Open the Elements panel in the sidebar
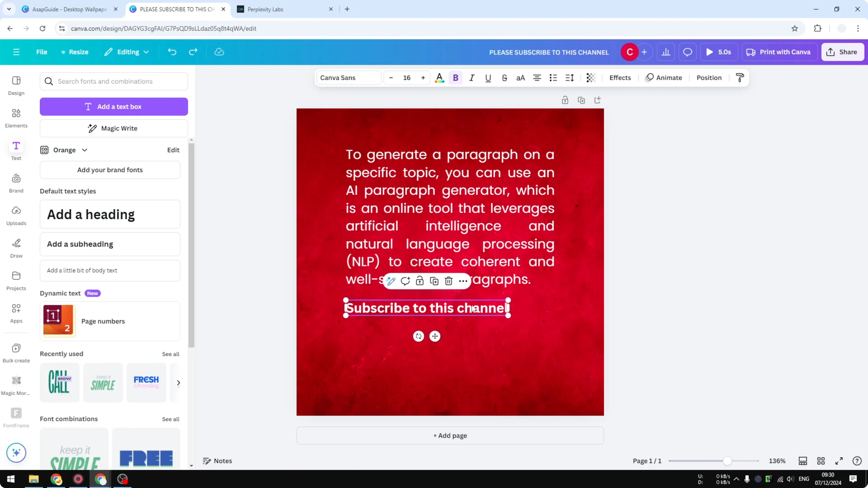The width and height of the screenshot is (868, 488). point(16,118)
